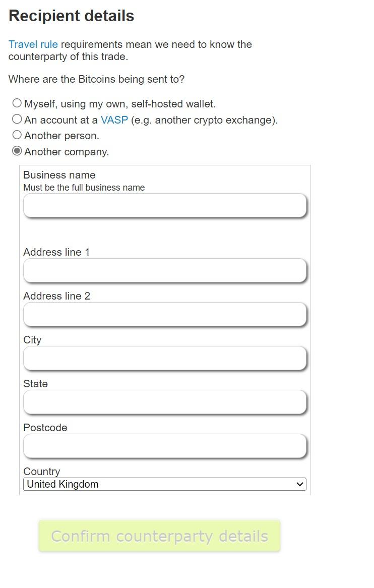This screenshot has width=374, height=588.
Task: Click the 'Must be the full business name' hint
Action: [84, 188]
